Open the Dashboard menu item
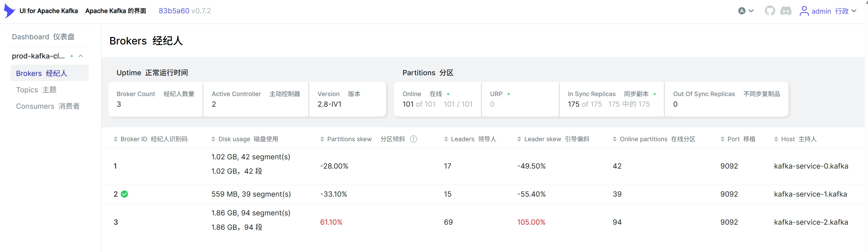 pyautogui.click(x=43, y=37)
